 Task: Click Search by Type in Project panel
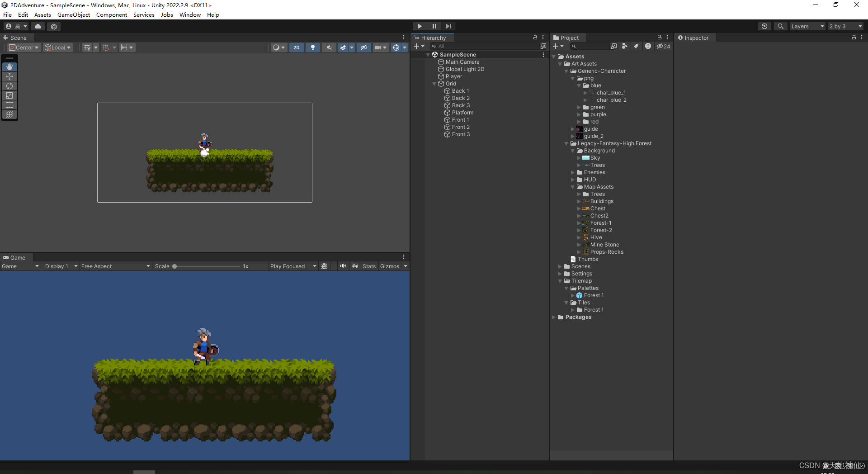click(625, 46)
